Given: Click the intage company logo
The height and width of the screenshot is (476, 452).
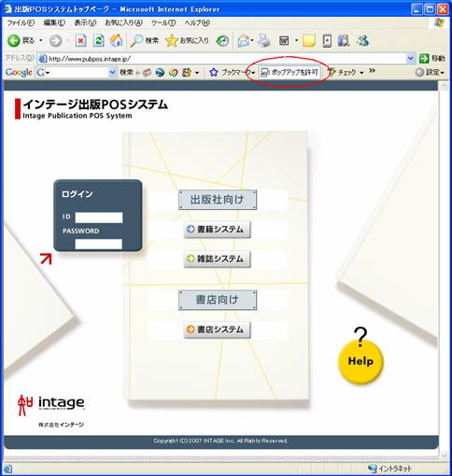Looking at the screenshot, I should 51,404.
